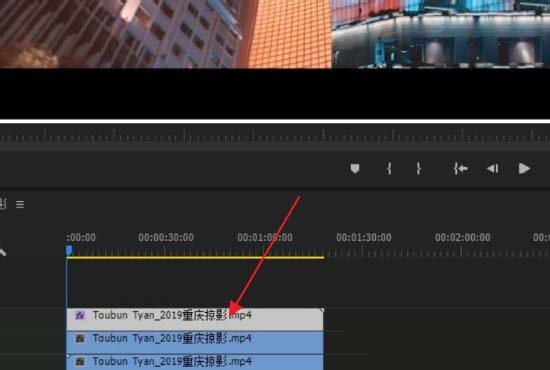Image resolution: width=550 pixels, height=370 pixels.
Task: Open the sequence panel hamburger menu
Action: [20, 204]
